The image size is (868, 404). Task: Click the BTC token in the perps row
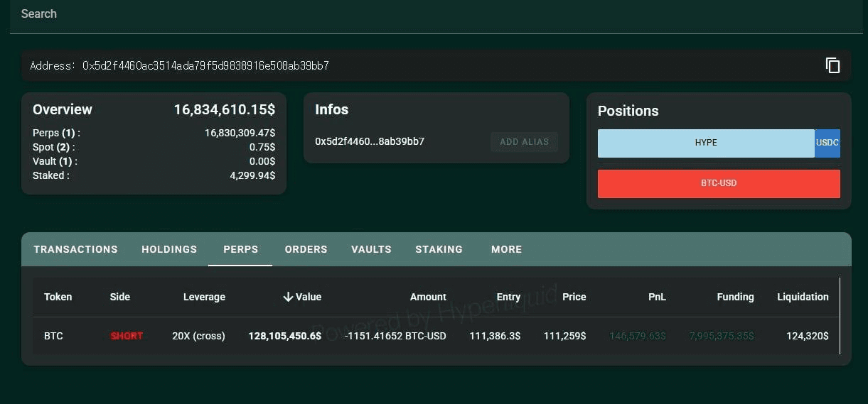53,336
